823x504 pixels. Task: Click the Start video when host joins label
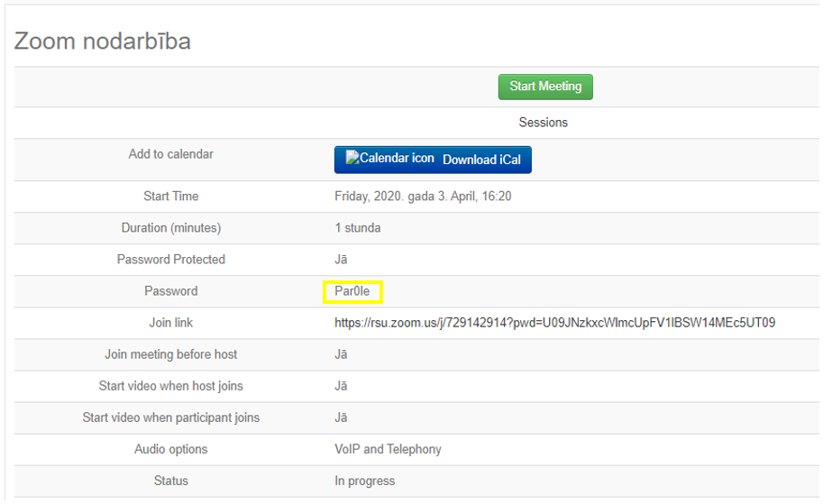tap(171, 386)
